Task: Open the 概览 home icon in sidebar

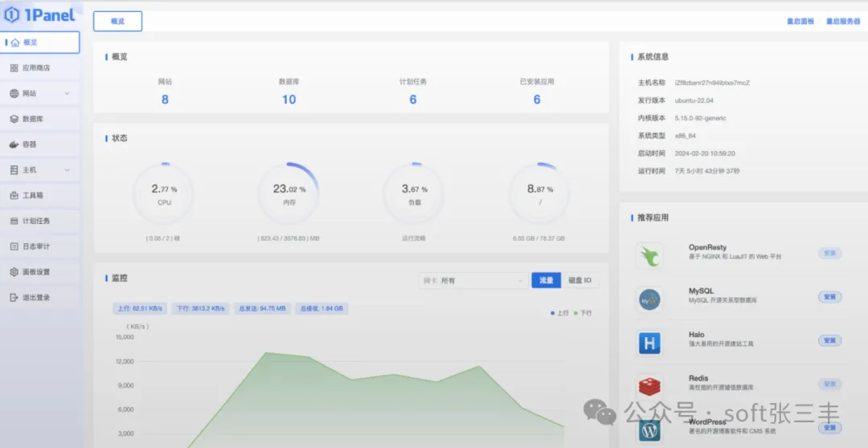Action: pos(15,43)
